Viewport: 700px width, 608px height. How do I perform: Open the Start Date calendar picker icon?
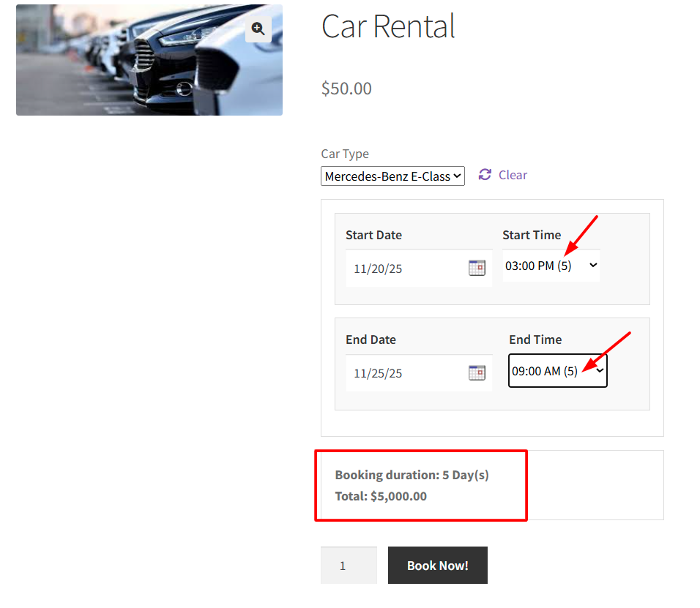477,268
